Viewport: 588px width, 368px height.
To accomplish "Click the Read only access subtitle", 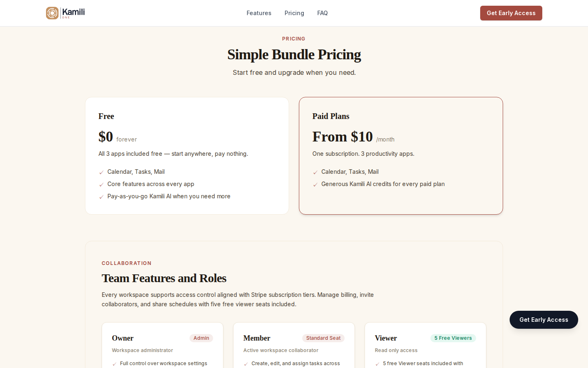I will coord(396,350).
